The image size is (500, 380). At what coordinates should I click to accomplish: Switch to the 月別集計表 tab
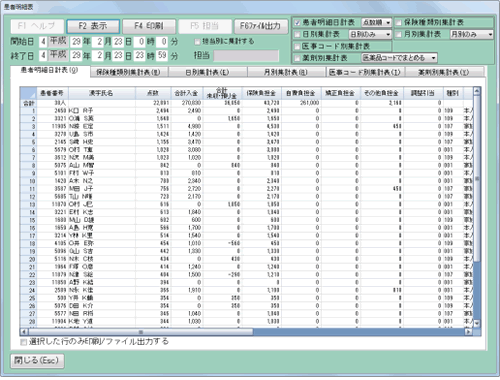click(286, 72)
